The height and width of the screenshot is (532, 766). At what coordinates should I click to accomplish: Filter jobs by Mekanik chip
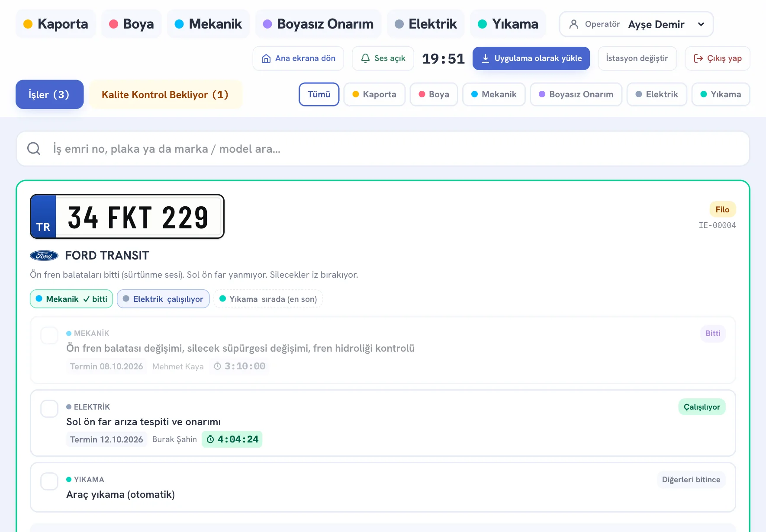494,94
